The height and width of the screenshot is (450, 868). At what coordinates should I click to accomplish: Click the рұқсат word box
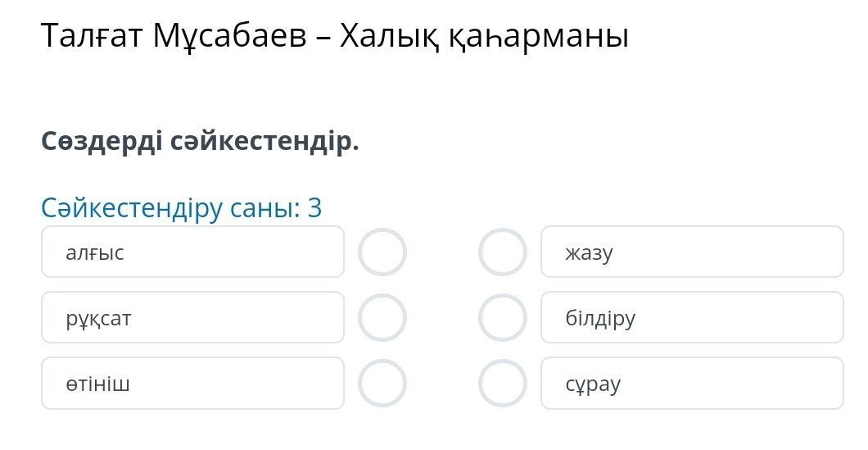pyautogui.click(x=192, y=318)
